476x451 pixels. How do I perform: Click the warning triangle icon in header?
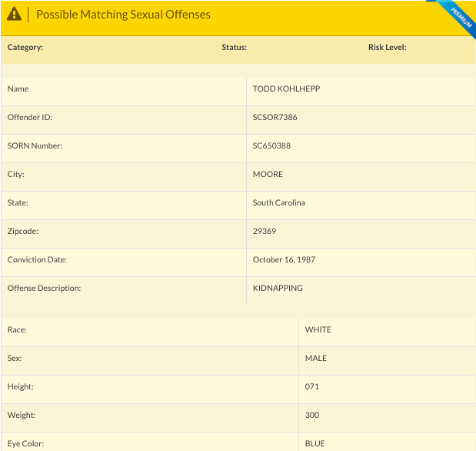point(14,15)
